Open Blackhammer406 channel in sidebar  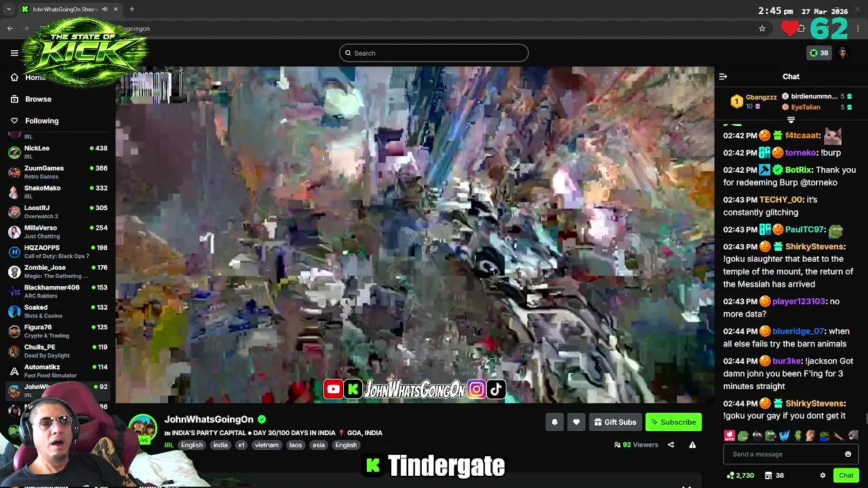tap(58, 291)
